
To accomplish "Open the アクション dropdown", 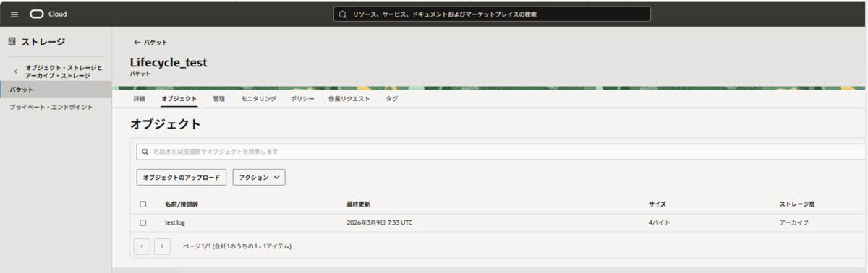I will pos(259,178).
